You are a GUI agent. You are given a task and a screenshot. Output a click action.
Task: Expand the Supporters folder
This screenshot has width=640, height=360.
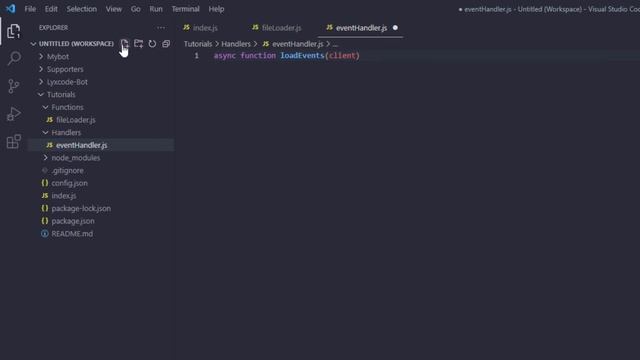tap(41, 69)
